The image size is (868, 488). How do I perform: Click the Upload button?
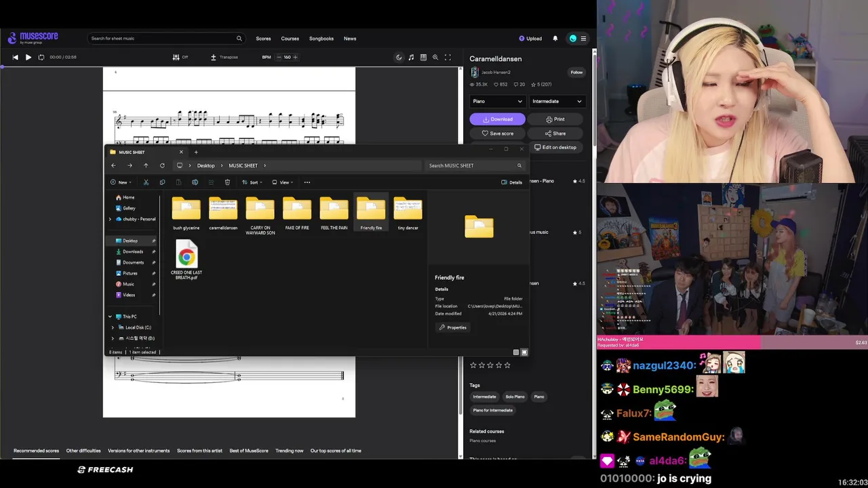pyautogui.click(x=530, y=39)
